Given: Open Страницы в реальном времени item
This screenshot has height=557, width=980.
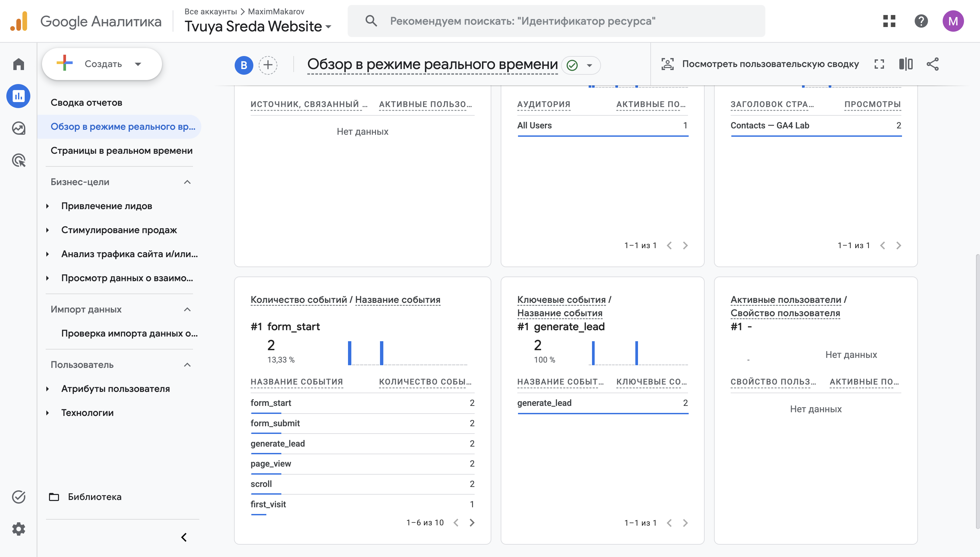Looking at the screenshot, I should (x=122, y=151).
